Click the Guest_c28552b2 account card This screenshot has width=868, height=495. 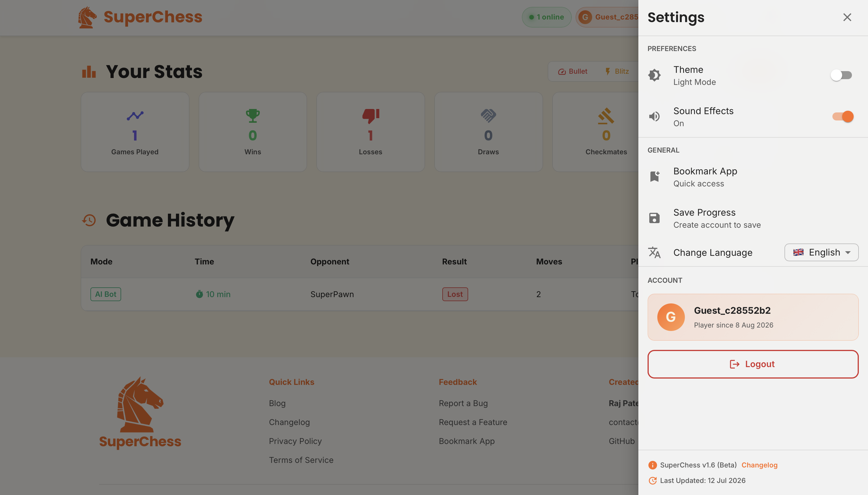(753, 317)
